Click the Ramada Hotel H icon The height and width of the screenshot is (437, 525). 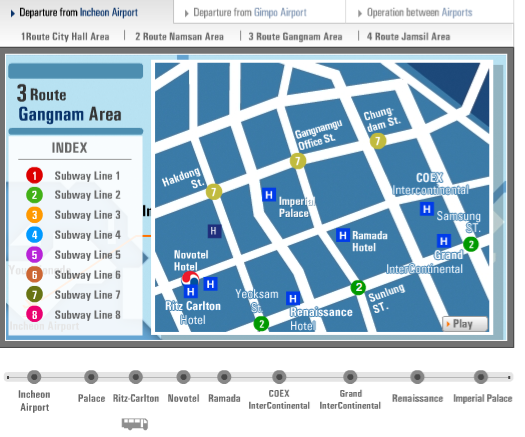[x=343, y=235]
